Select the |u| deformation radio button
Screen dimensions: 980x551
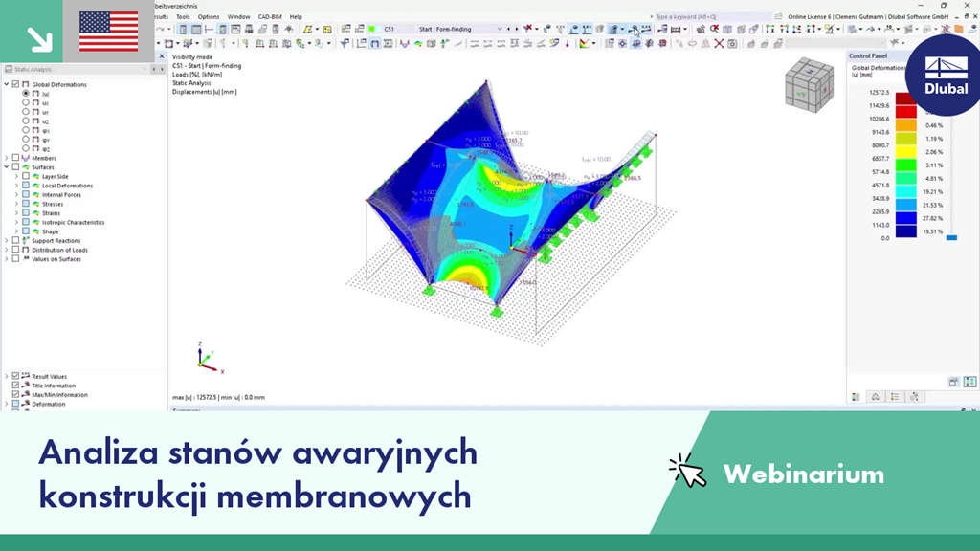26,93
